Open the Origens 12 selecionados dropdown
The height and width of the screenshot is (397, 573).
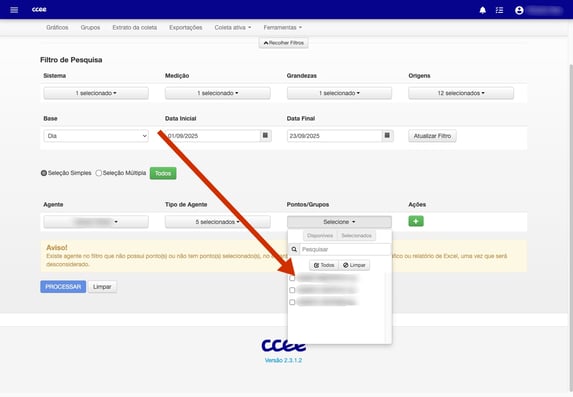pos(461,93)
